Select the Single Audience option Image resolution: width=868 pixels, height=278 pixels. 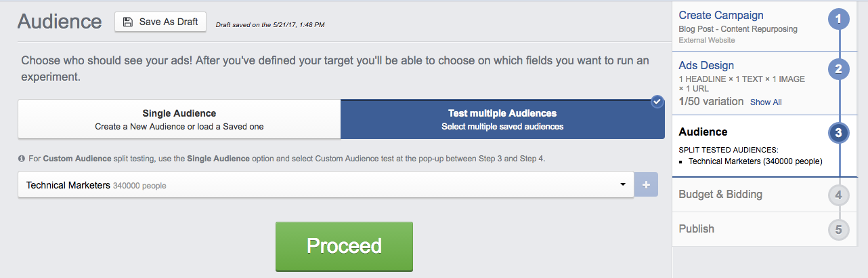[179, 119]
